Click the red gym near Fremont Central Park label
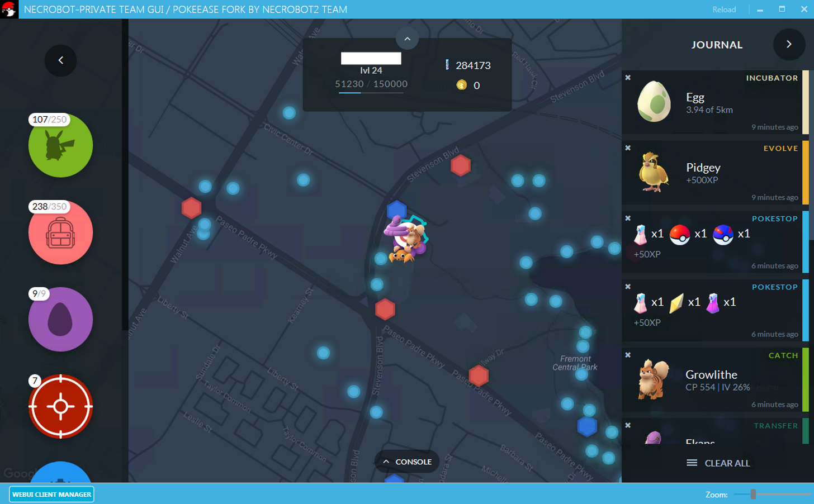 click(x=479, y=375)
